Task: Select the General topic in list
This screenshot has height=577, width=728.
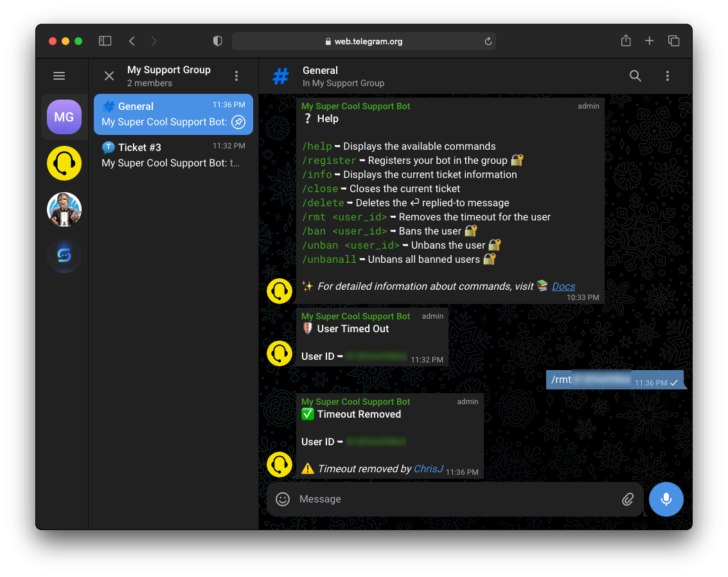Action: [173, 114]
